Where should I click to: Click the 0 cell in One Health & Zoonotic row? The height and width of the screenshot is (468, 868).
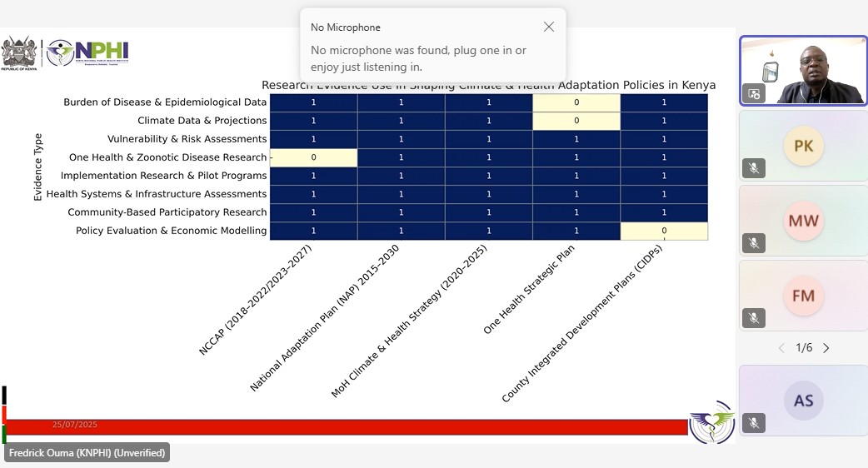pos(313,157)
